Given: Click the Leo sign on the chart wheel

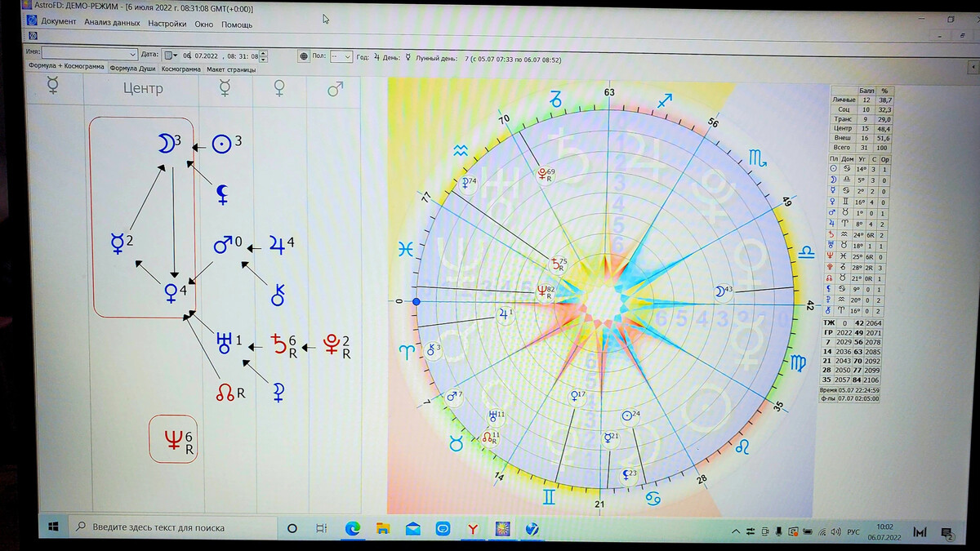Looking at the screenshot, I should coord(742,446).
